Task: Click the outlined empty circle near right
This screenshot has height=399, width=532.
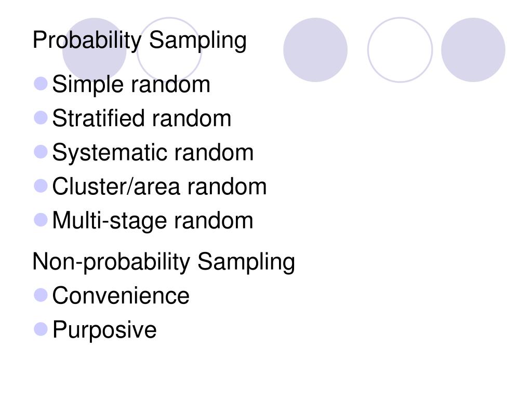Action: point(400,50)
